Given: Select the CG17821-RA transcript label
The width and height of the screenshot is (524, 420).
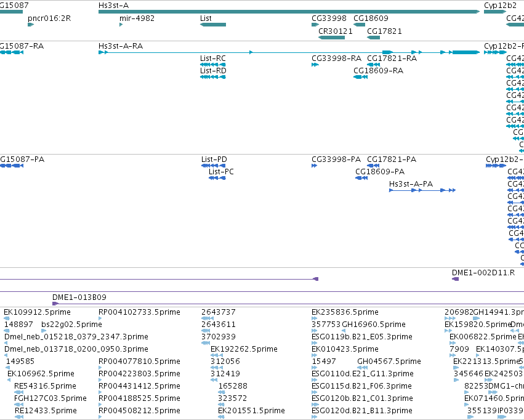Looking at the screenshot, I should click(x=392, y=58).
